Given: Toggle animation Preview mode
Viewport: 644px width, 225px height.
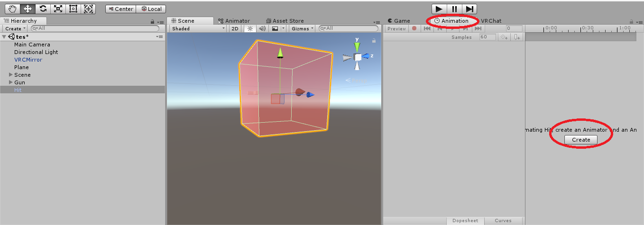Looking at the screenshot, I should point(396,28).
